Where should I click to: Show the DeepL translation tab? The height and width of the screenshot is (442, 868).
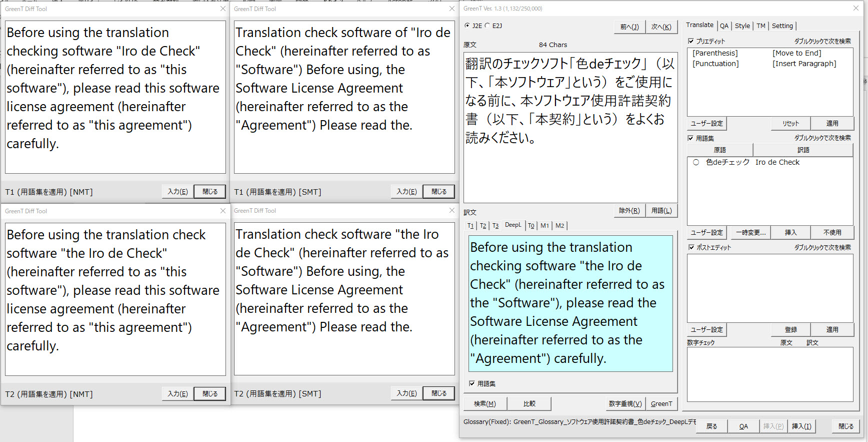click(x=512, y=225)
